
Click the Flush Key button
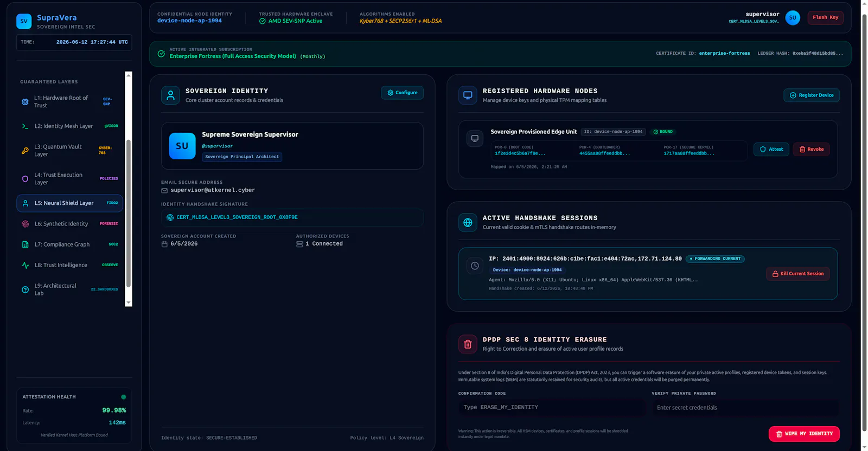tap(825, 17)
